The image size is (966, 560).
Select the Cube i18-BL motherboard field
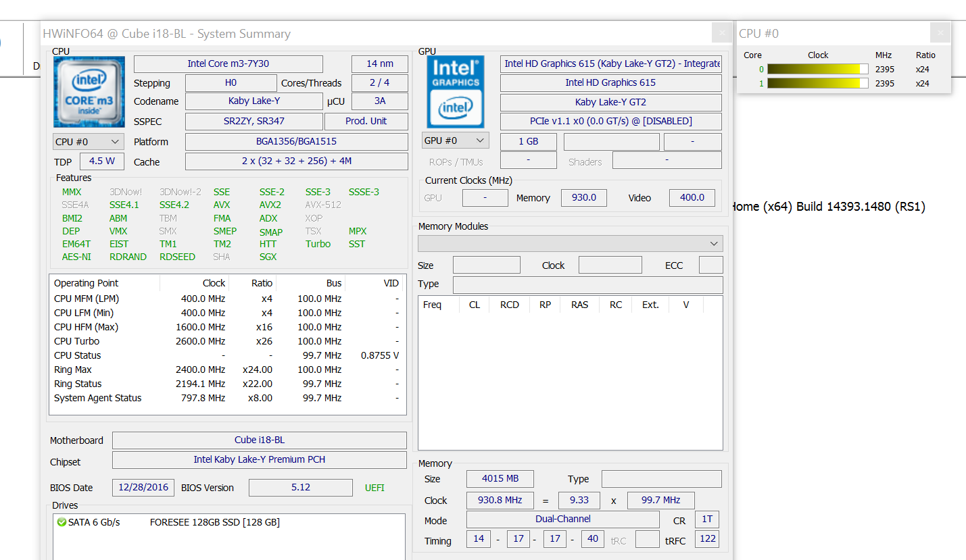(260, 440)
